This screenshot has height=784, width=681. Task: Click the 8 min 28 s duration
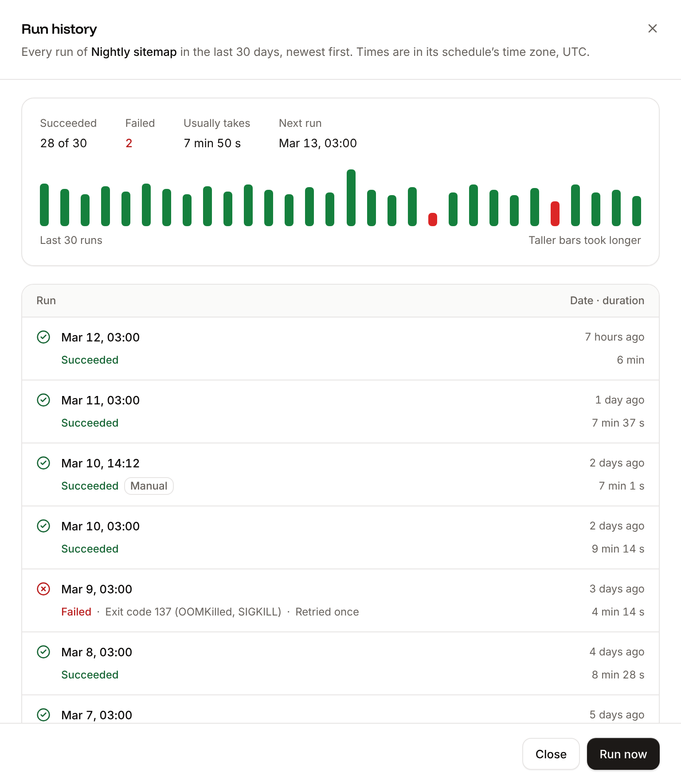(x=618, y=675)
